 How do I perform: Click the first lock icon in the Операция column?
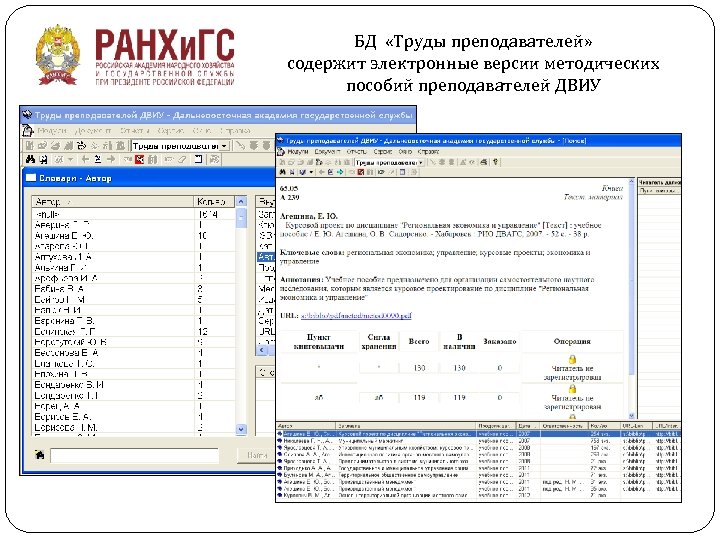(x=572, y=359)
